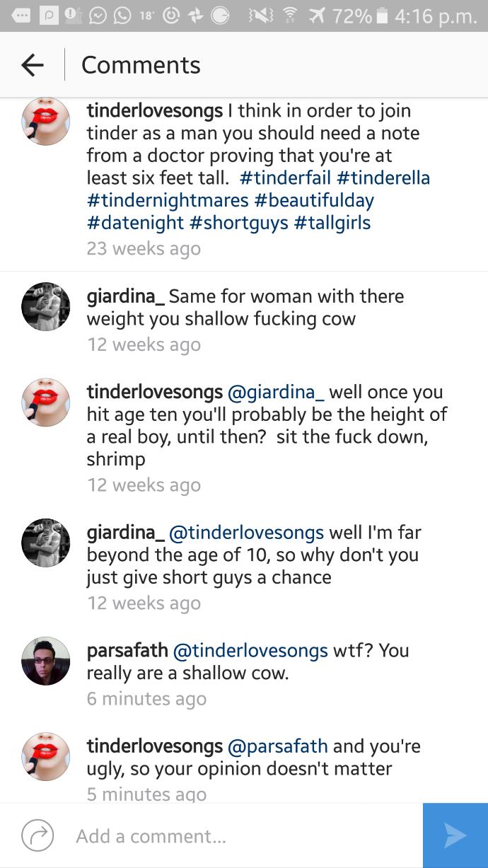Tap giardina_ avatar on first reply

pyautogui.click(x=46, y=306)
